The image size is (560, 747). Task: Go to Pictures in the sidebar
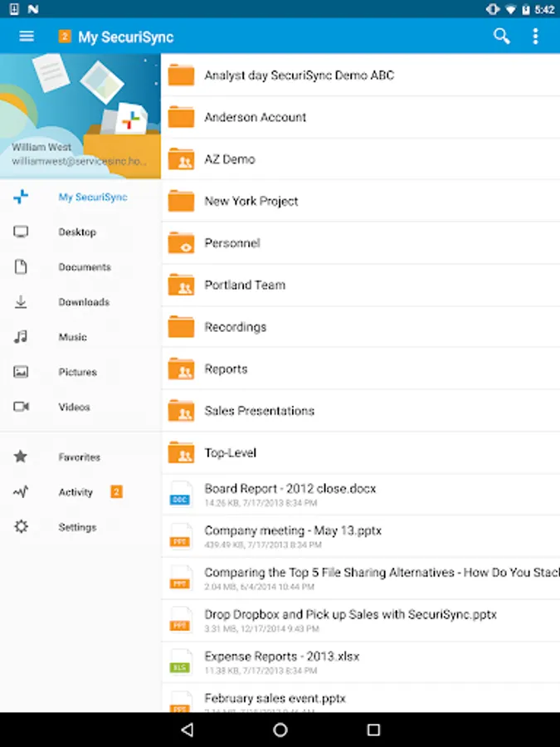pyautogui.click(x=80, y=372)
